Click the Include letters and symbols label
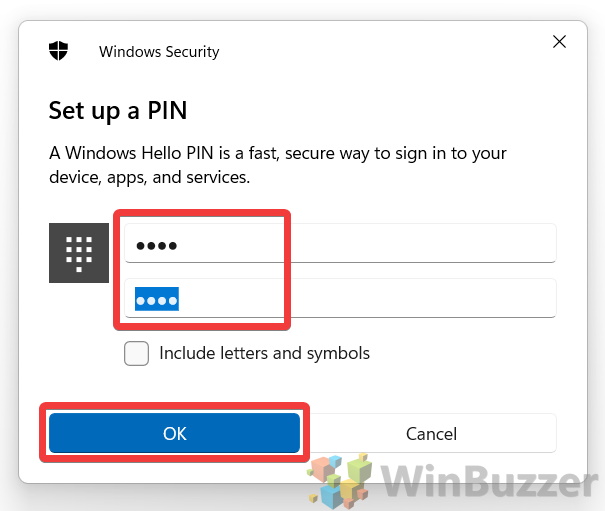605x511 pixels. (x=264, y=354)
